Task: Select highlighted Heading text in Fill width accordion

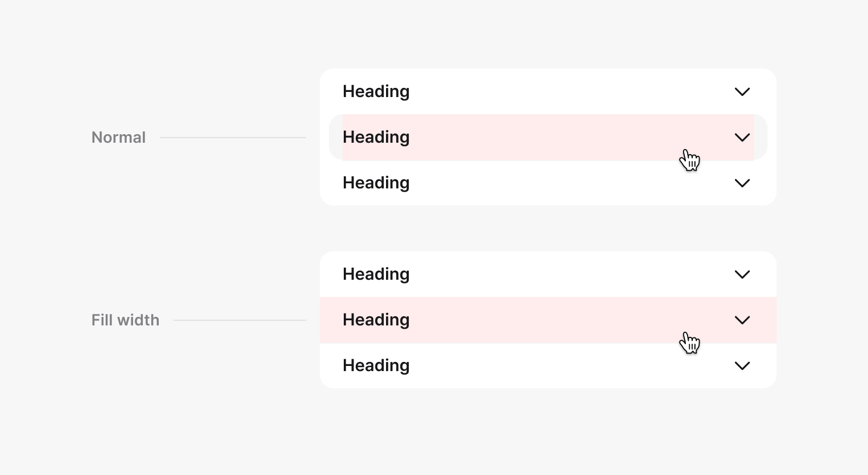Action: pyautogui.click(x=376, y=320)
